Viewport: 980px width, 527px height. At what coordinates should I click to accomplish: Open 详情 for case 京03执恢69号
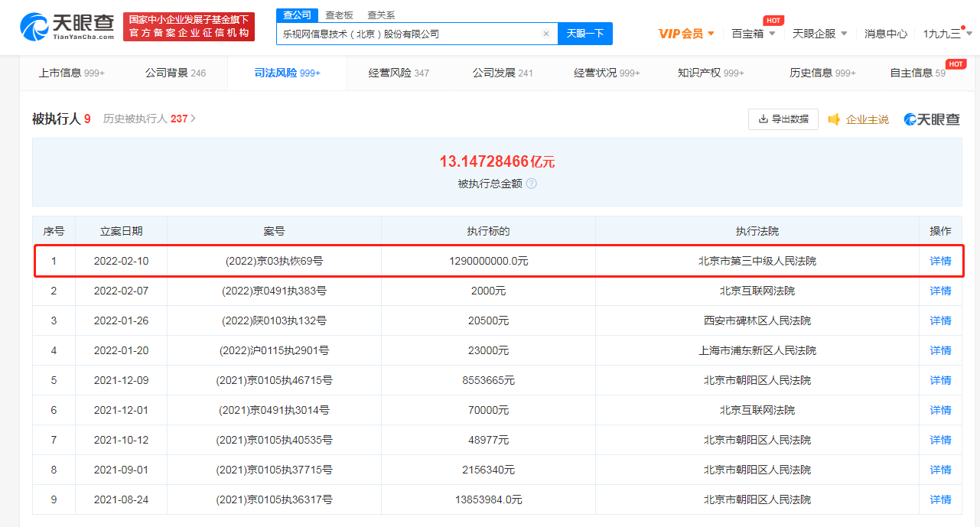pyautogui.click(x=940, y=261)
